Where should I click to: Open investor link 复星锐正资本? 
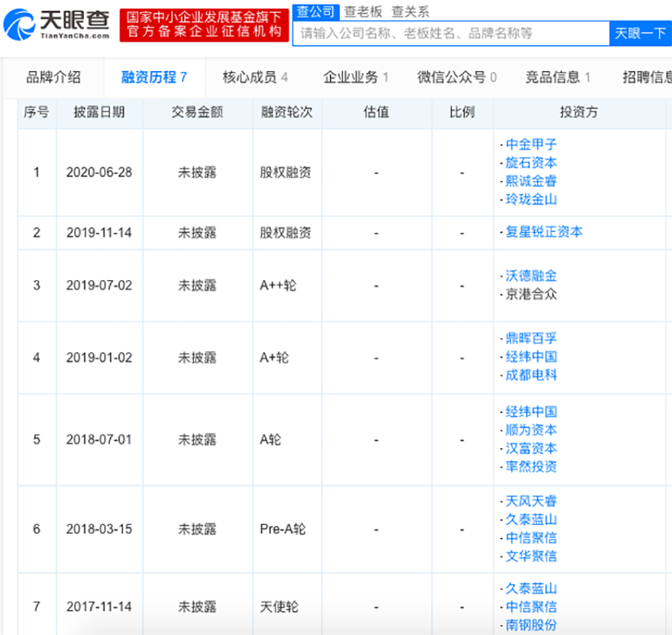(544, 232)
